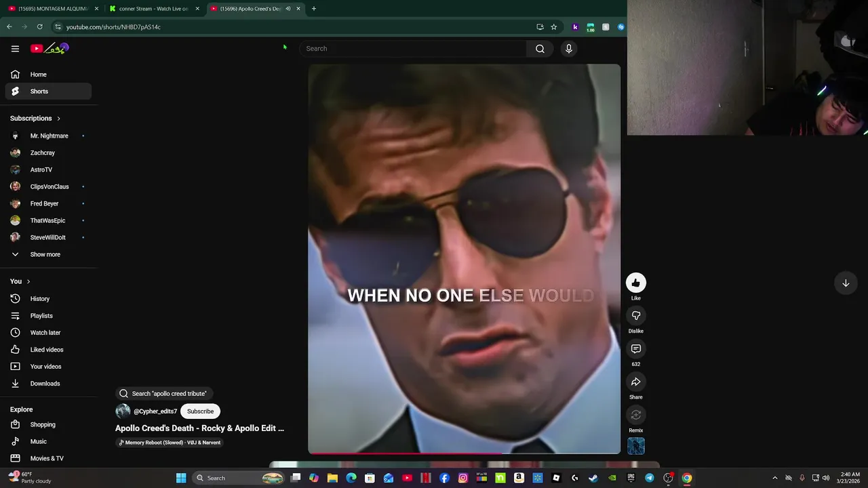Open Home in the sidebar
This screenshot has width=868, height=488.
click(48, 75)
